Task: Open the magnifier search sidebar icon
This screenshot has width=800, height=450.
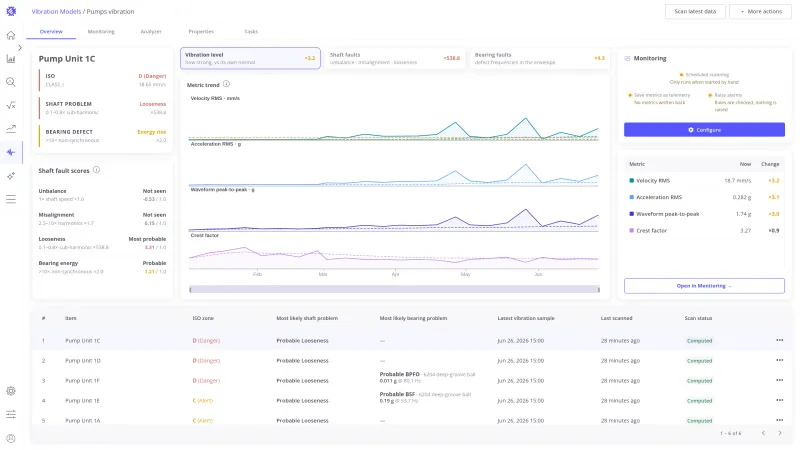Action: click(11, 82)
